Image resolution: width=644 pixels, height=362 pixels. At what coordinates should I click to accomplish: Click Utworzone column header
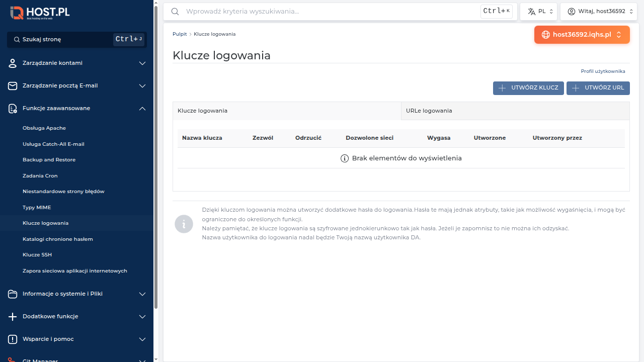(490, 138)
